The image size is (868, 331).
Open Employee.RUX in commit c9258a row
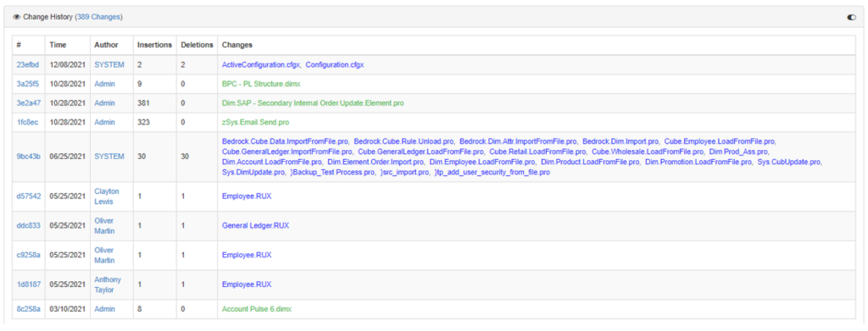pos(247,255)
